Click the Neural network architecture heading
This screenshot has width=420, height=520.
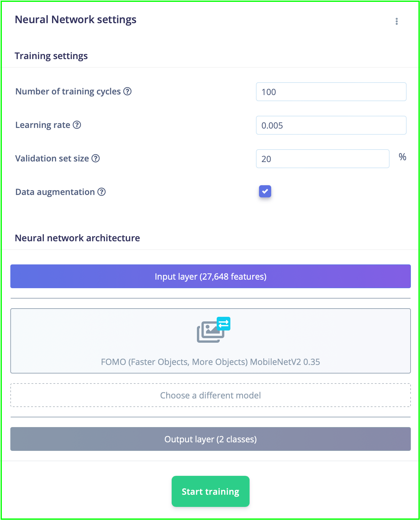tap(77, 238)
